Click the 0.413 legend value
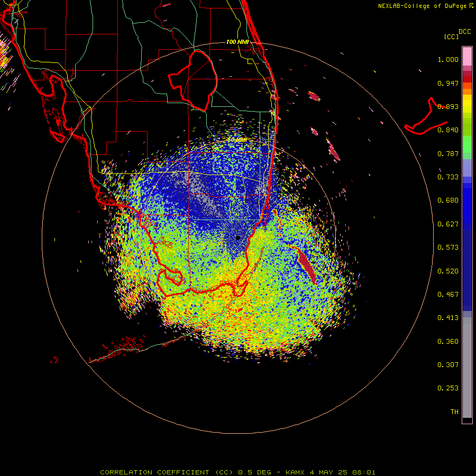 [x=448, y=318]
